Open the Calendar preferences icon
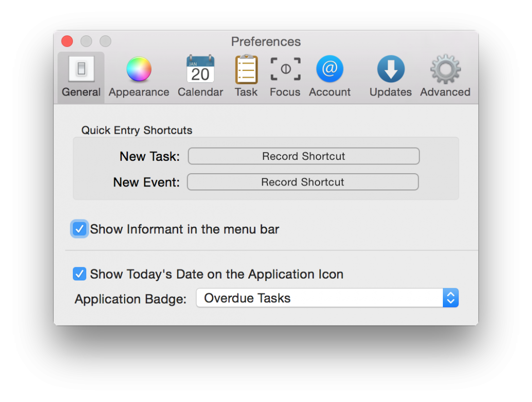 coord(200,69)
